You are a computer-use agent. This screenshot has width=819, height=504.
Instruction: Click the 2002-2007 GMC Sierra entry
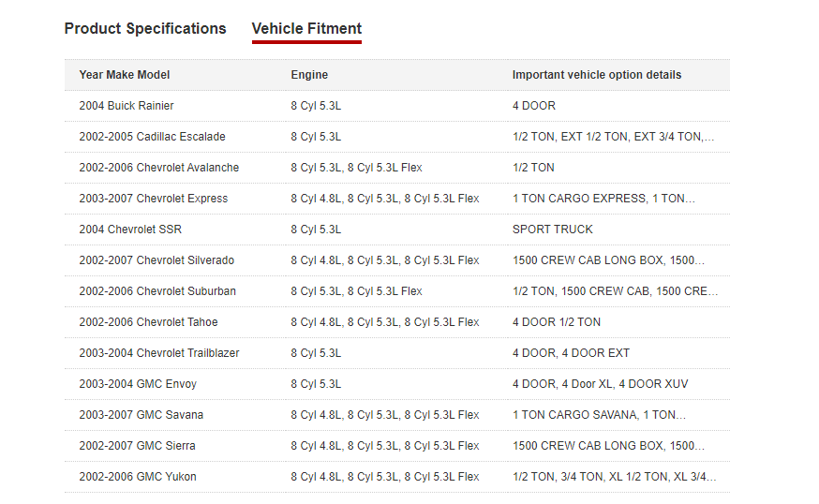pos(137,446)
